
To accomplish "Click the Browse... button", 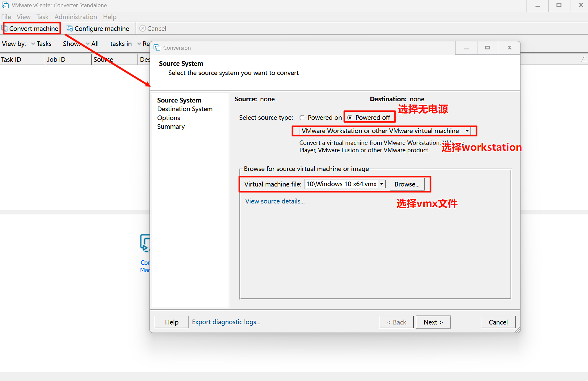I will click(x=407, y=184).
